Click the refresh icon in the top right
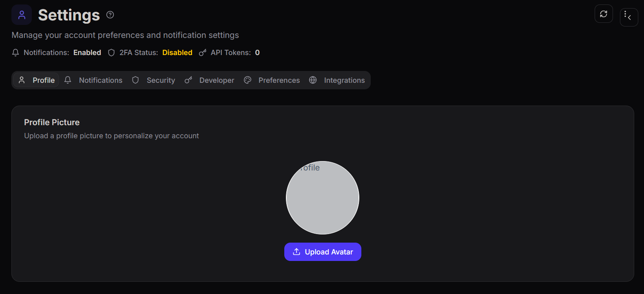644x294 pixels. (x=604, y=13)
